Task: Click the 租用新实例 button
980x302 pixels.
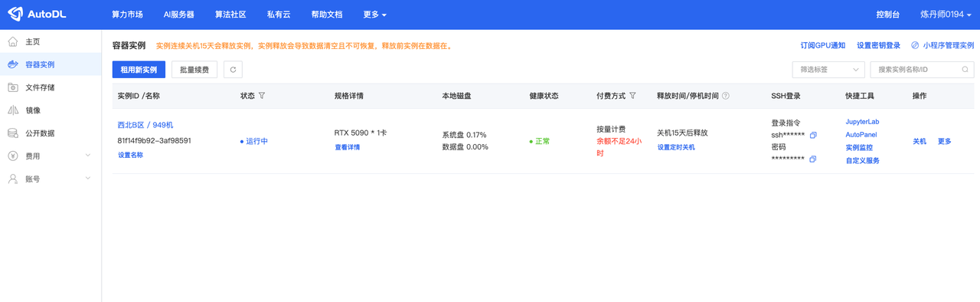Action: 139,70
